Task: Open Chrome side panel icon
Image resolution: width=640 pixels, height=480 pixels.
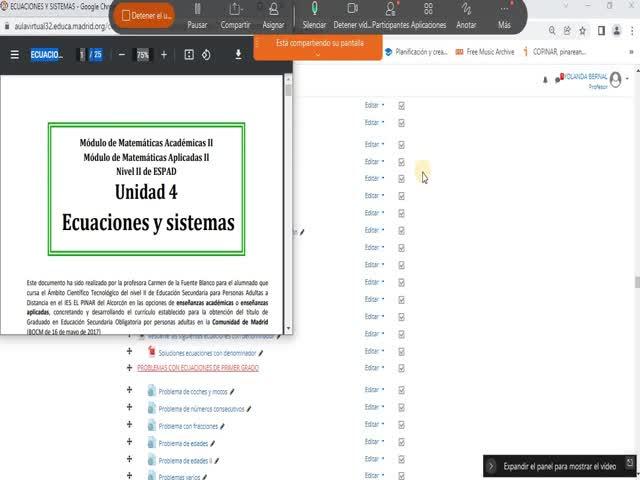Action: (601, 31)
